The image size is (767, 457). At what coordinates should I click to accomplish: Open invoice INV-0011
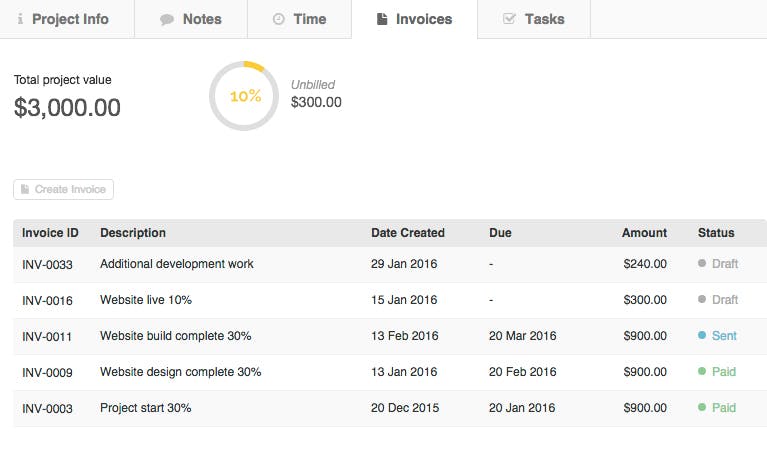(x=47, y=337)
